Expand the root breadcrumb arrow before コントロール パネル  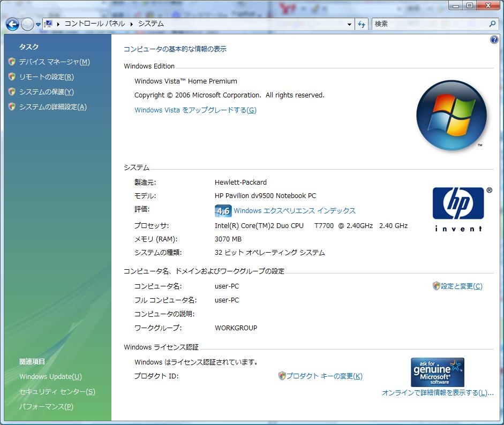tap(58, 24)
